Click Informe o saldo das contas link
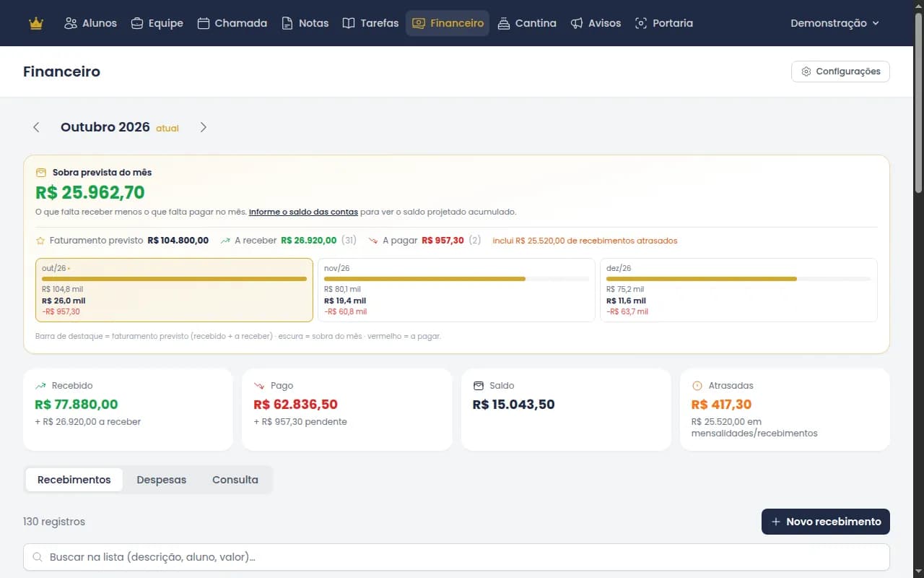The image size is (924, 578). tap(303, 212)
